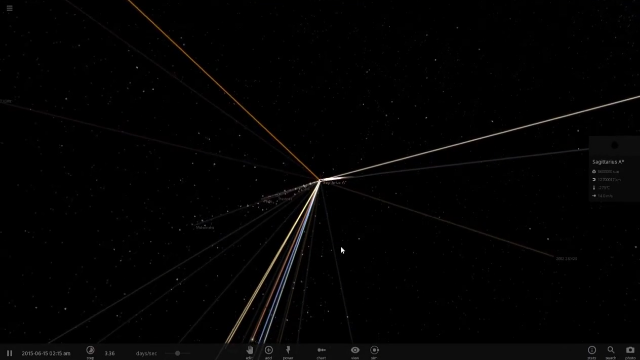Adjust the simulation speed slider handle

[178, 353]
